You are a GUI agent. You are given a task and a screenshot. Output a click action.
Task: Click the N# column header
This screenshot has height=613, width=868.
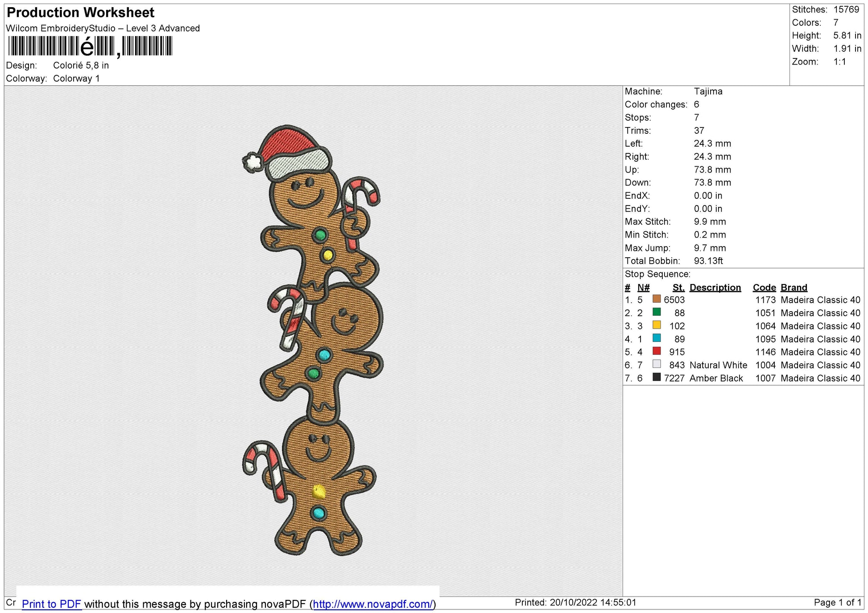click(x=643, y=288)
